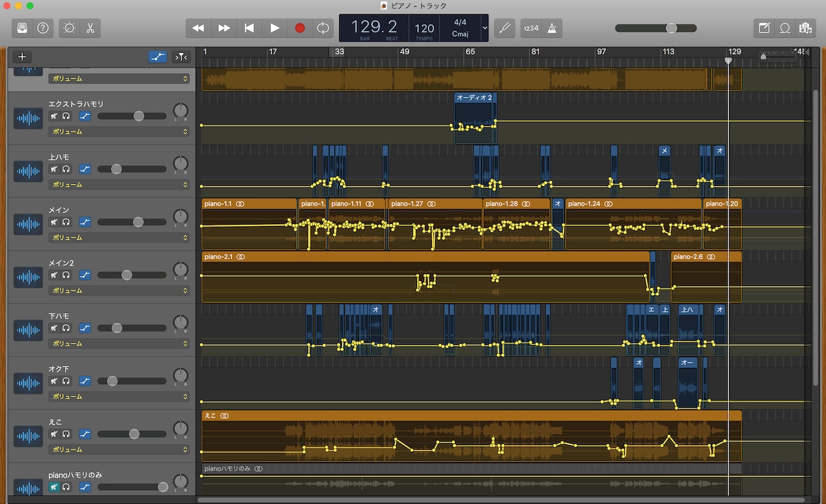Image resolution: width=826 pixels, height=504 pixels.
Task: Click the えこ track volume slider
Action: point(132,434)
